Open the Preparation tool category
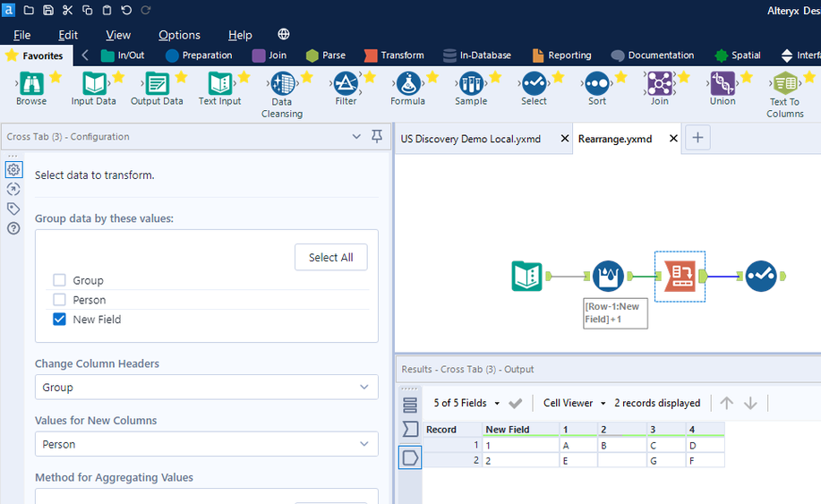This screenshot has width=821, height=504. point(199,55)
